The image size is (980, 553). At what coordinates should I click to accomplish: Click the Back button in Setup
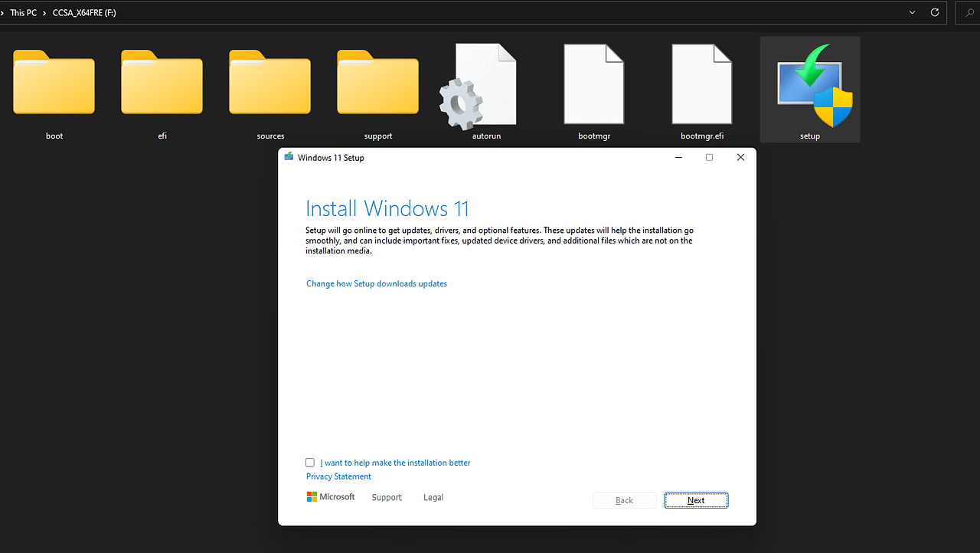pyautogui.click(x=624, y=500)
